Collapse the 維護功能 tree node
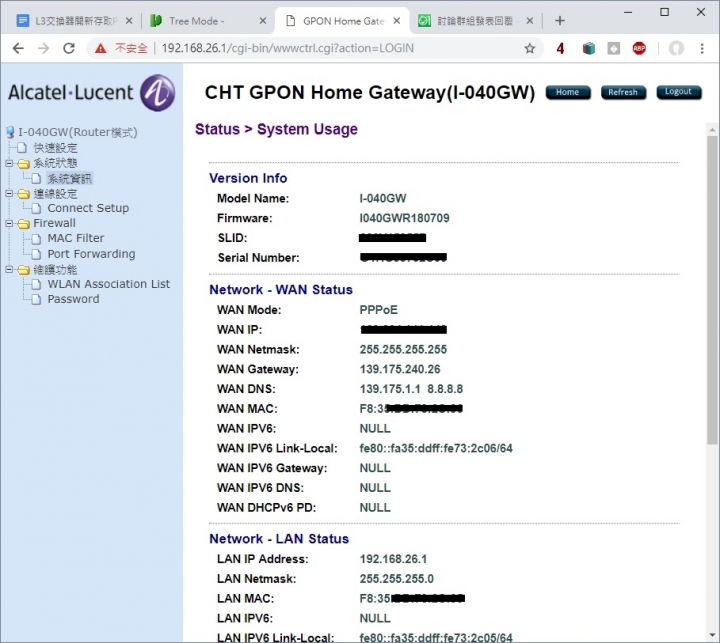The image size is (720, 643). [x=9, y=270]
